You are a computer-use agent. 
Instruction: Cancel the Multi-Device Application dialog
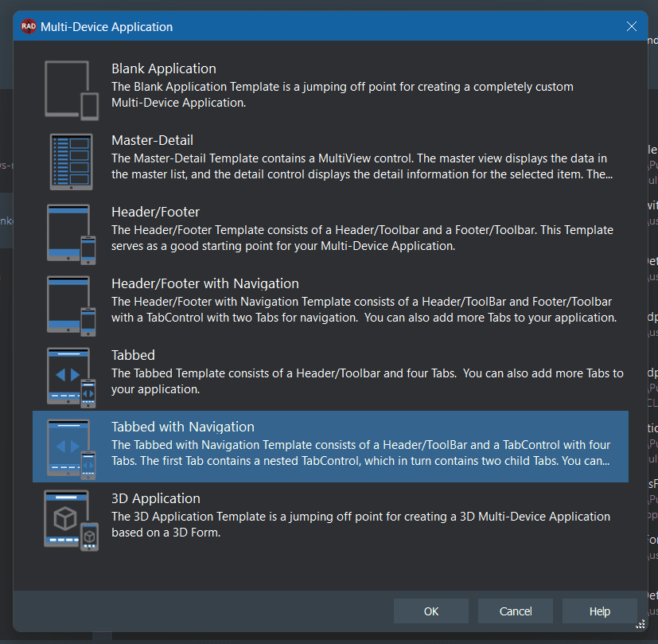pyautogui.click(x=515, y=611)
